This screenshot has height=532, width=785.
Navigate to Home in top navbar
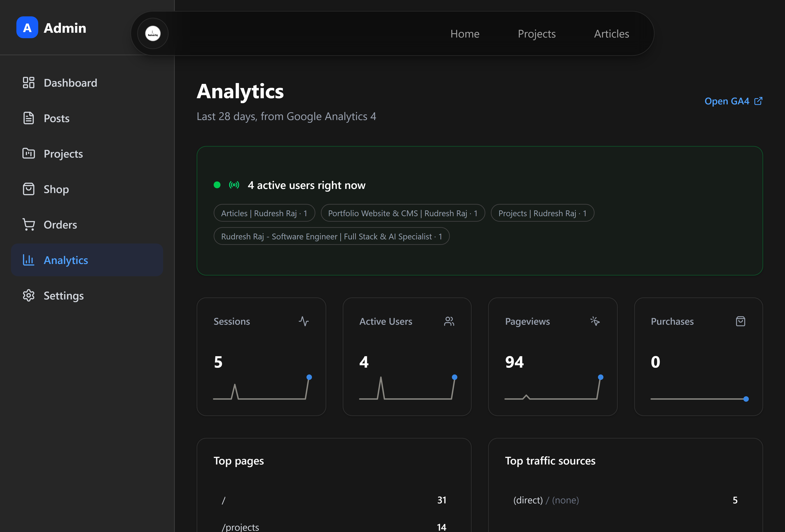click(x=465, y=34)
